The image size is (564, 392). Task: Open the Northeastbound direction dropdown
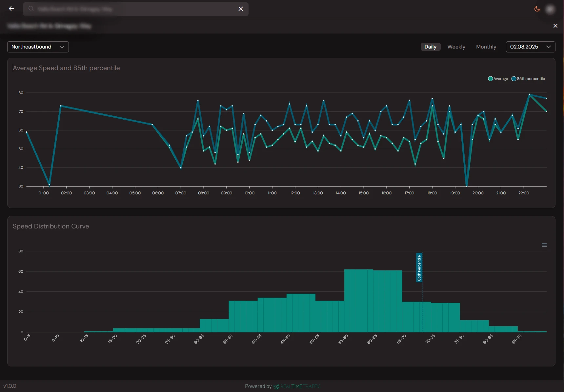pos(38,47)
